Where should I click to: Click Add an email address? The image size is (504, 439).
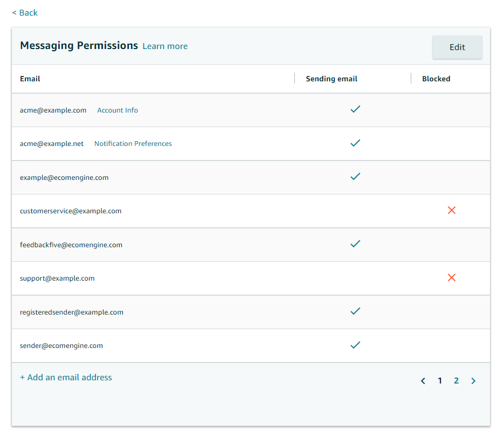(x=66, y=378)
